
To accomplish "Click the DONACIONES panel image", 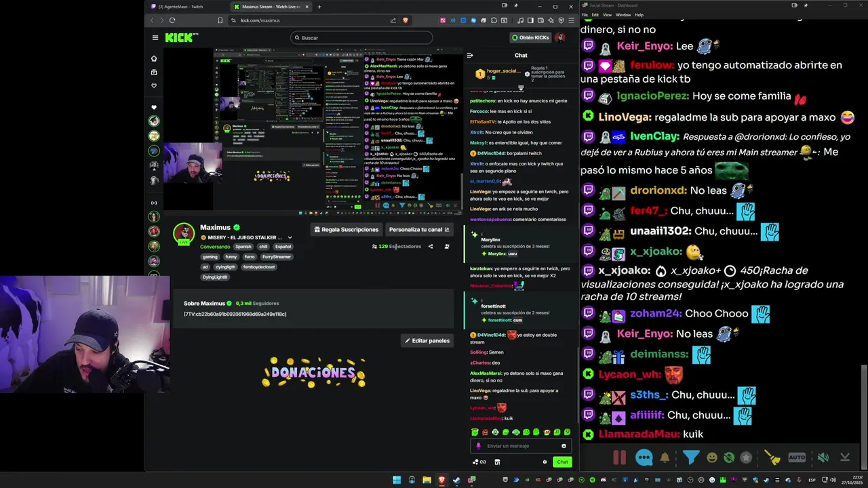I will click(x=313, y=372).
